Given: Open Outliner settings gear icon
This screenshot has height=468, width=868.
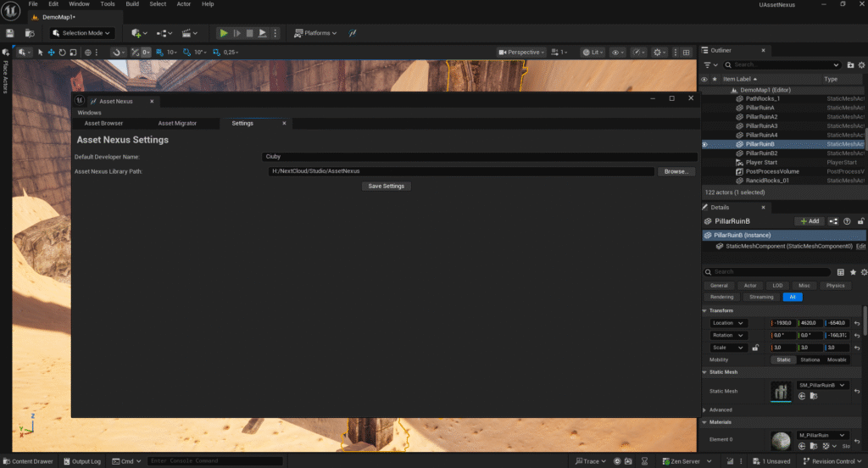Looking at the screenshot, I should pos(861,64).
